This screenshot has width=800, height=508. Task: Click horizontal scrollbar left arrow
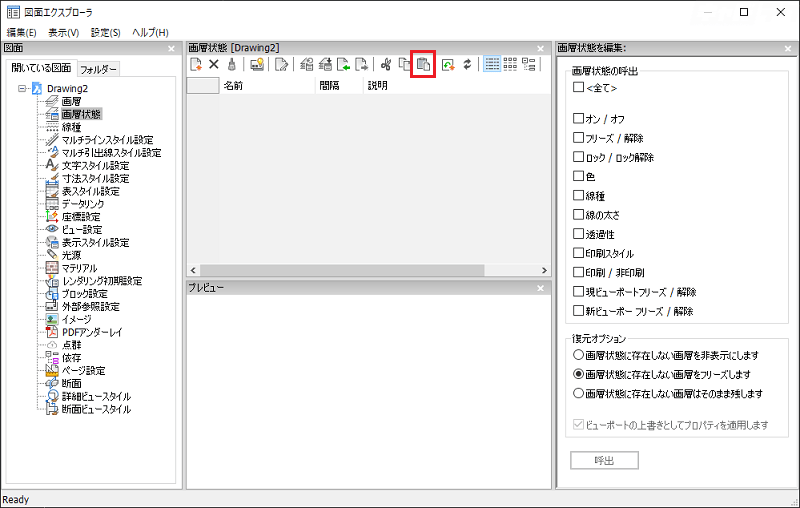point(193,270)
